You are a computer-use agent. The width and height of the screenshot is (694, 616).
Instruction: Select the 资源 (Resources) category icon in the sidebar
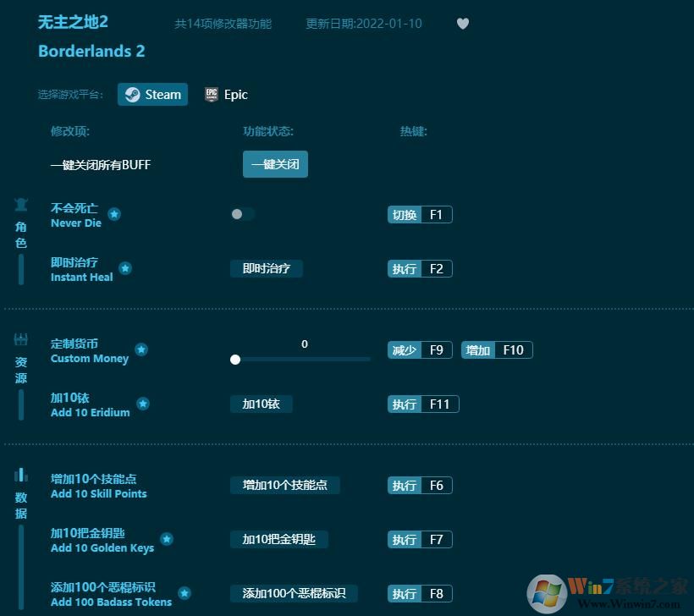[20, 338]
